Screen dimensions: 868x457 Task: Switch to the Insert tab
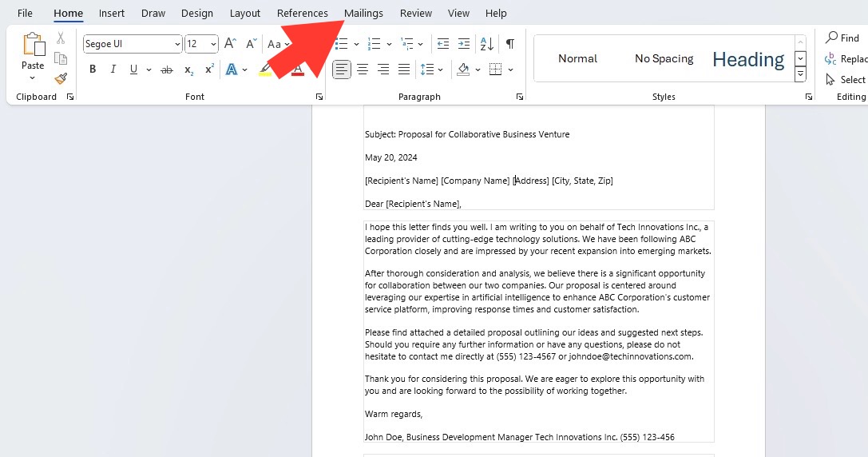click(x=111, y=13)
